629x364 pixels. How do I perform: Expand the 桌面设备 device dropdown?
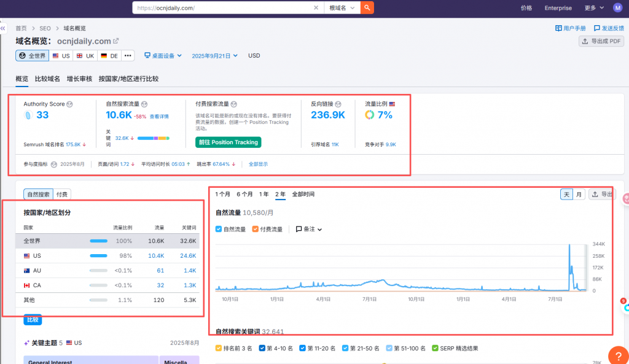point(163,56)
